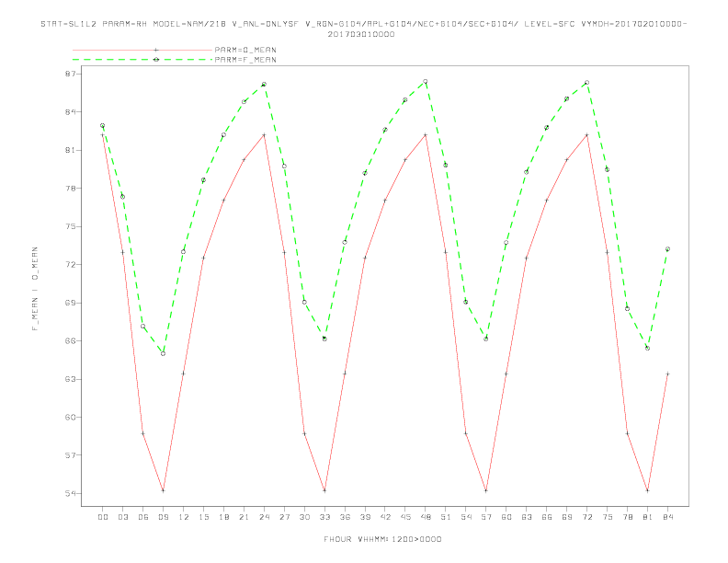Click x-axis tick label 00

tap(103, 517)
